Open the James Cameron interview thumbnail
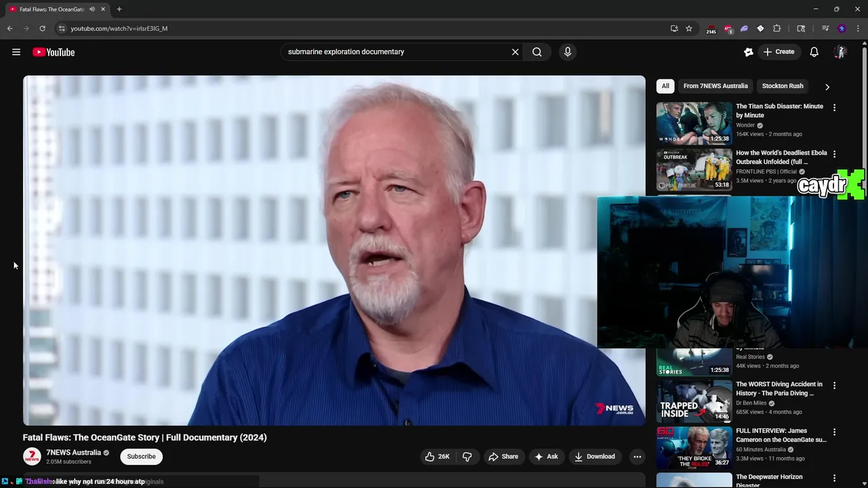 [694, 447]
